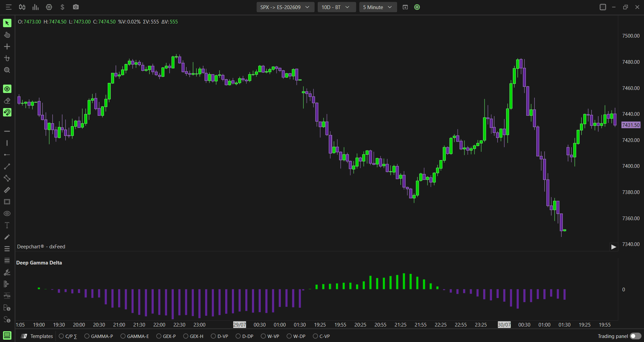Image resolution: width=644 pixels, height=342 pixels.
Task: Click the O:7473.00 open value readout
Action: pyautogui.click(x=30, y=22)
